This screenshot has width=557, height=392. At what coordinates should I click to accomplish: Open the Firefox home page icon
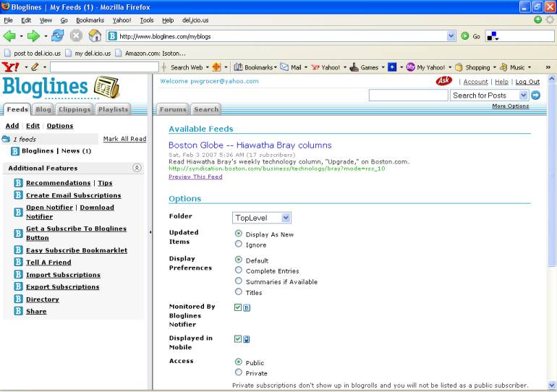tap(95, 36)
